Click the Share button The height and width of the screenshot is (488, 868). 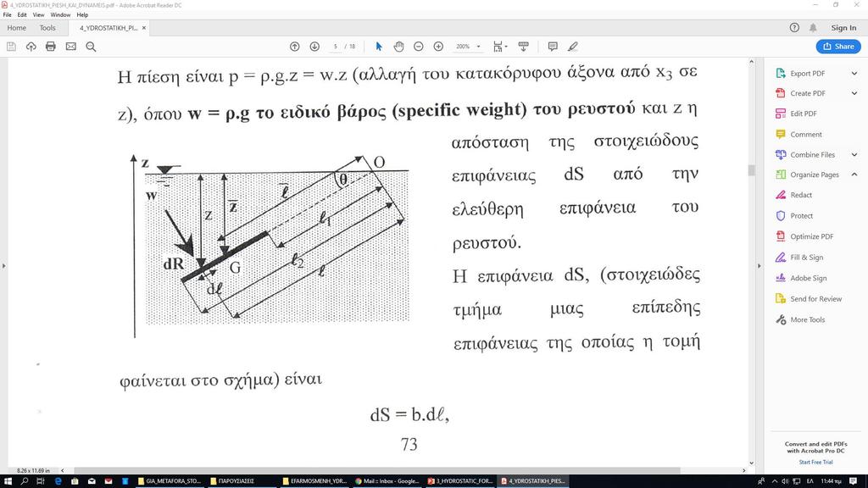tap(838, 47)
